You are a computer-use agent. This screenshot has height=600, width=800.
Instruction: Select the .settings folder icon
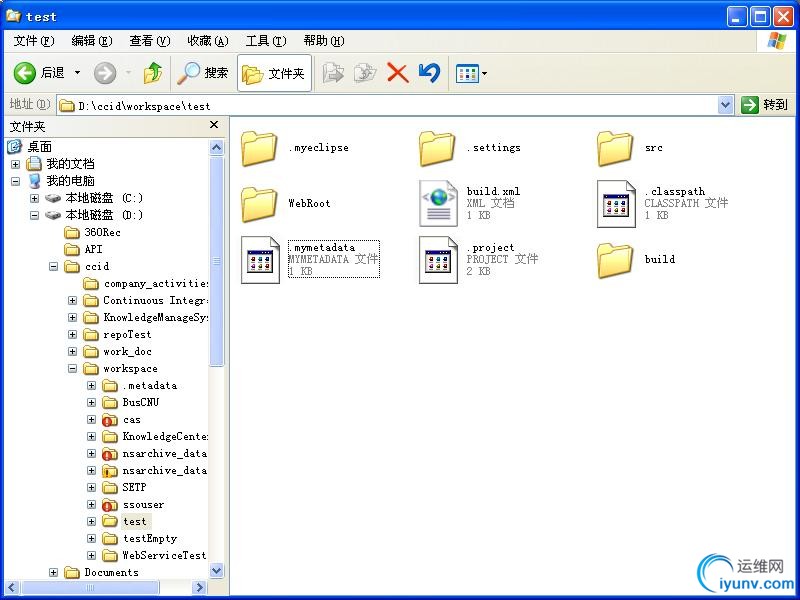tap(437, 148)
